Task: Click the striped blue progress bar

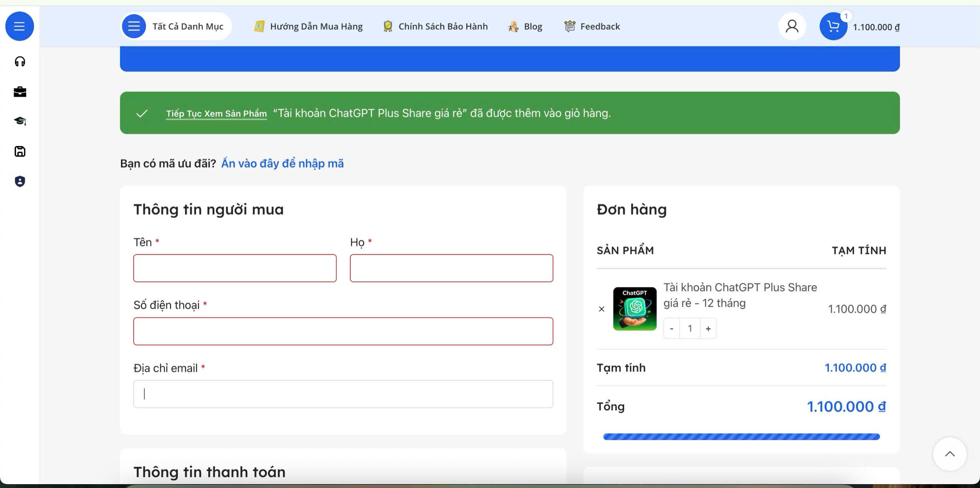Action: coord(742,437)
